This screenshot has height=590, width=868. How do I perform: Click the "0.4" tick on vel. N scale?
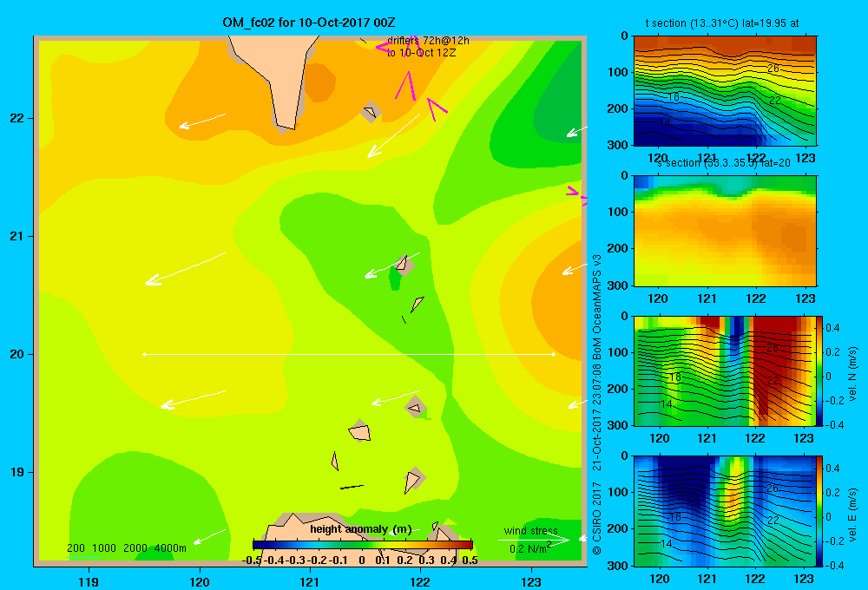(x=832, y=328)
